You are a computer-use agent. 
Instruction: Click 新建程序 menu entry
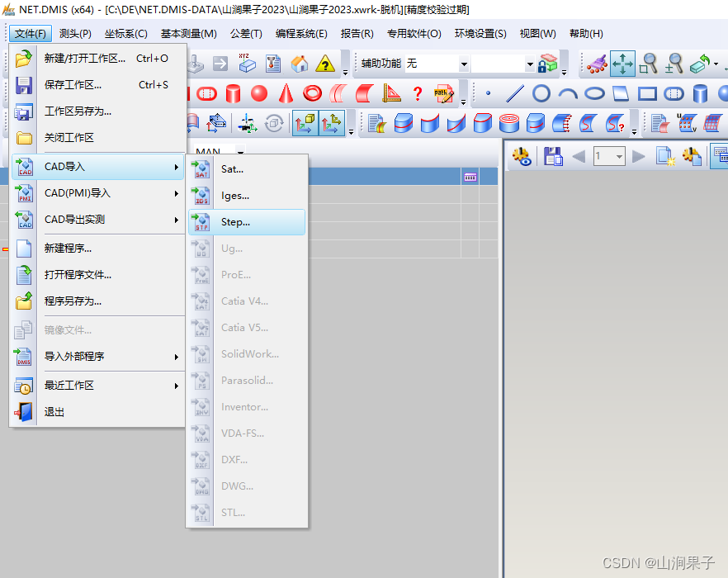point(97,248)
